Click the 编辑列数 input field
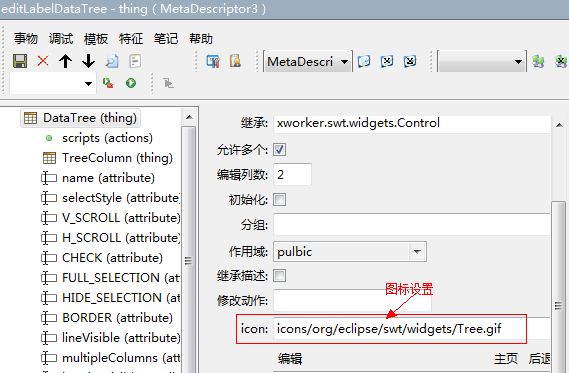 click(292, 175)
